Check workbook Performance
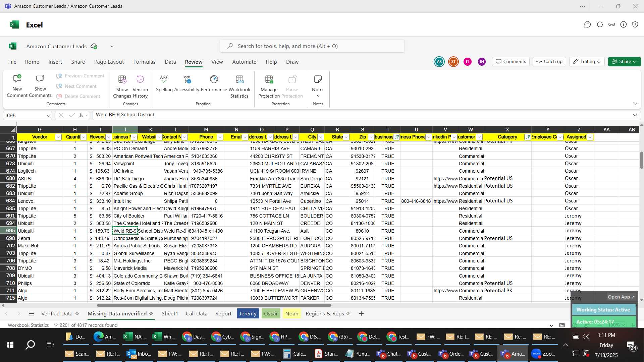 coord(214,83)
